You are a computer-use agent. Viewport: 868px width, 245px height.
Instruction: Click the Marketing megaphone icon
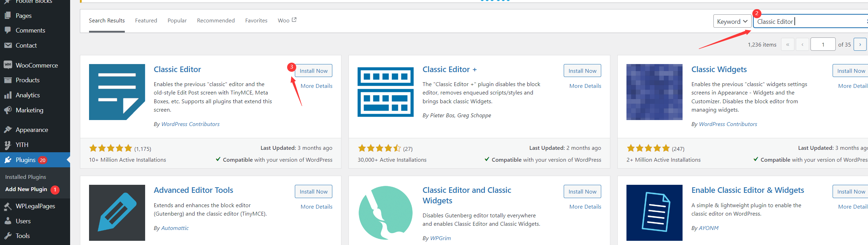coord(8,110)
